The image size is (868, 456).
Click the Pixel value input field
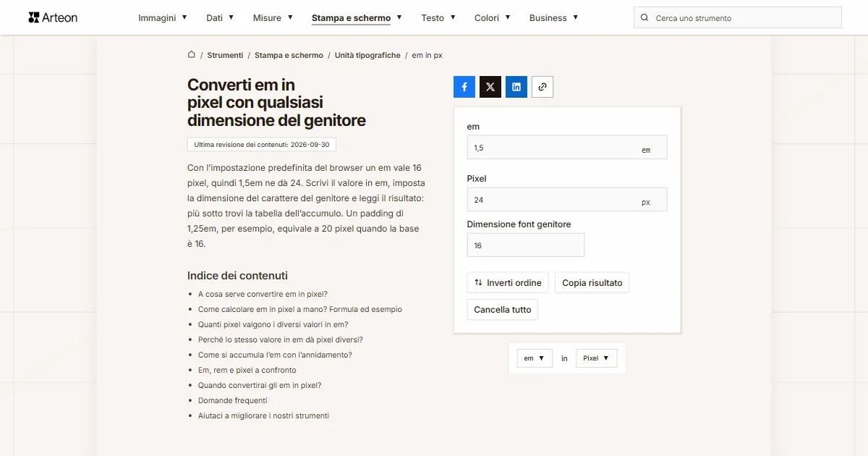point(567,200)
